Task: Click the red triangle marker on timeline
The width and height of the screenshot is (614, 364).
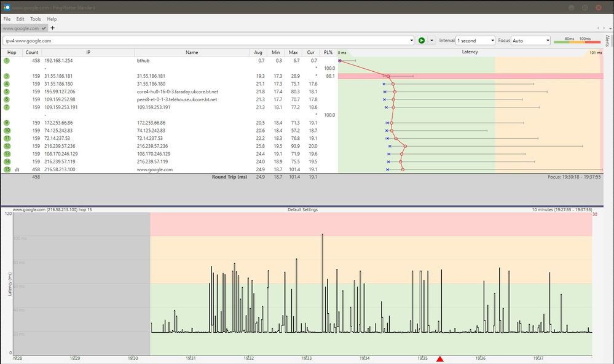Action: [x=439, y=359]
